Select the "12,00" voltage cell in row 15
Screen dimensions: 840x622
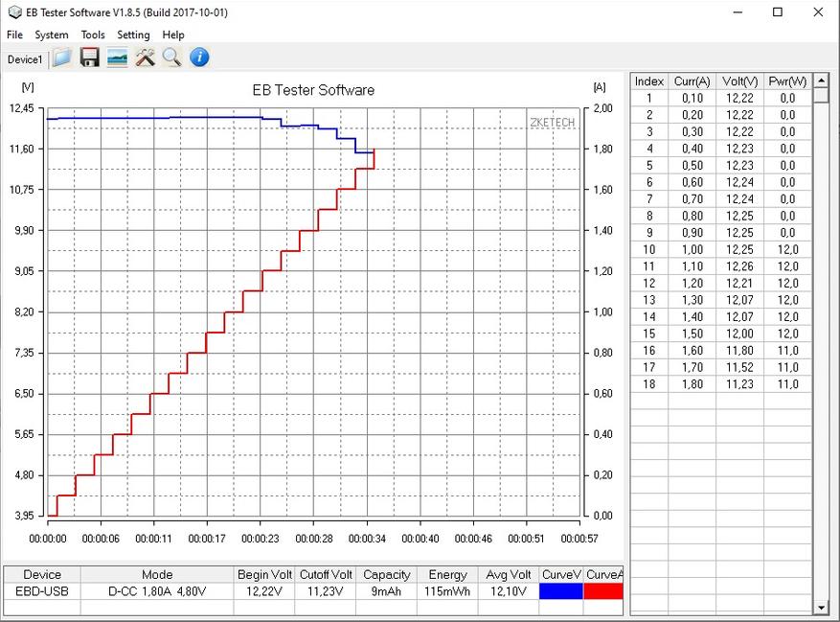pyautogui.click(x=739, y=334)
